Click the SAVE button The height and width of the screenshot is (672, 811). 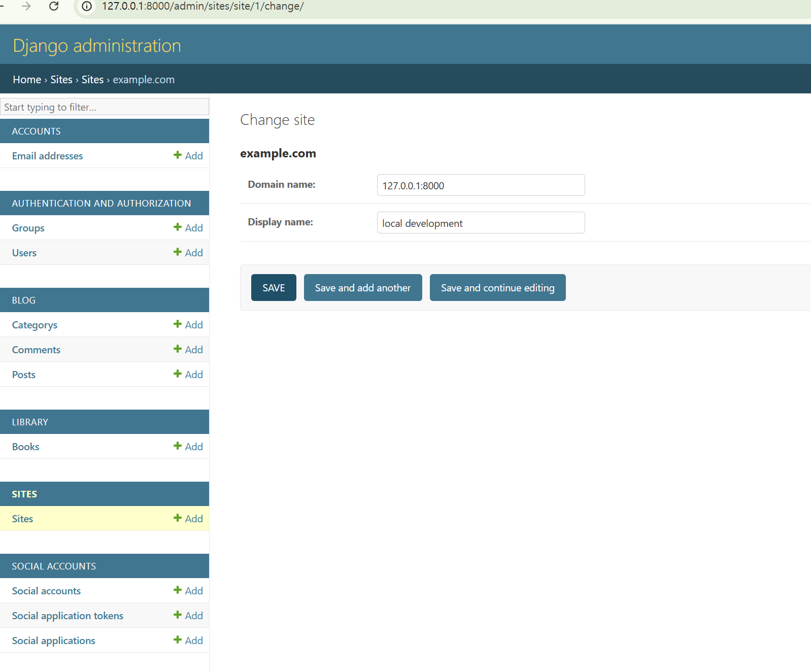274,288
